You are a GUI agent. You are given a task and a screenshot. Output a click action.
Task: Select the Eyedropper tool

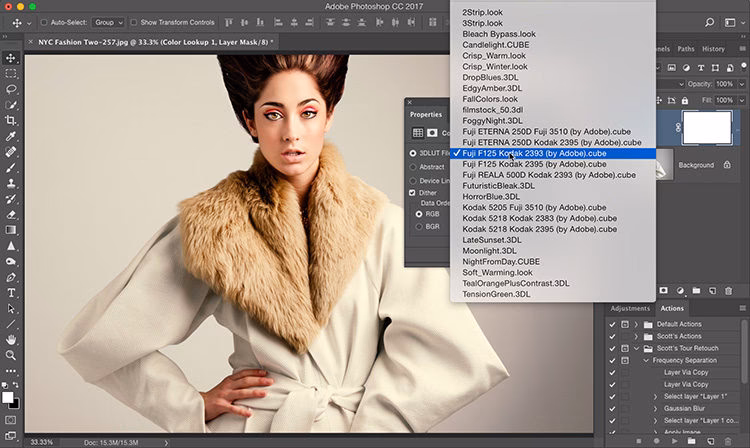[x=11, y=136]
